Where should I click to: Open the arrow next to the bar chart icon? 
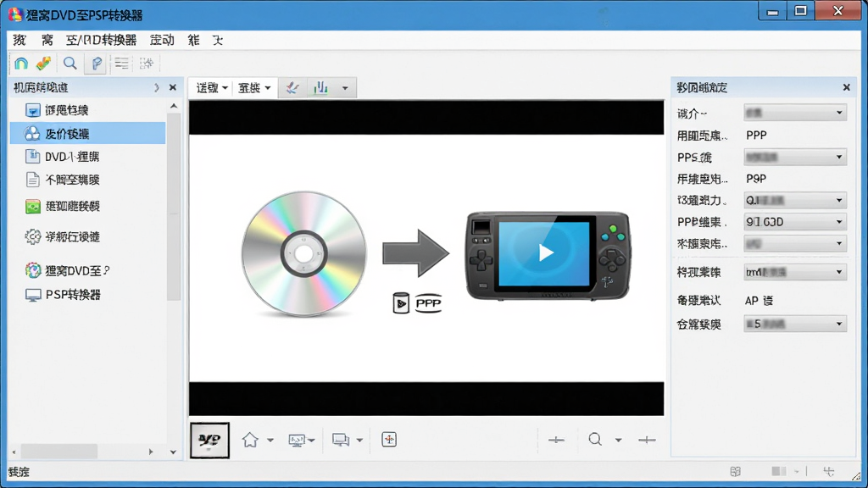[345, 88]
